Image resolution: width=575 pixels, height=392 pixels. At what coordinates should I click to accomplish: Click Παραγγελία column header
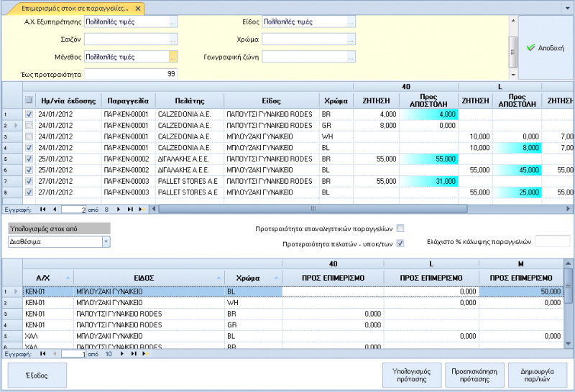click(x=128, y=101)
